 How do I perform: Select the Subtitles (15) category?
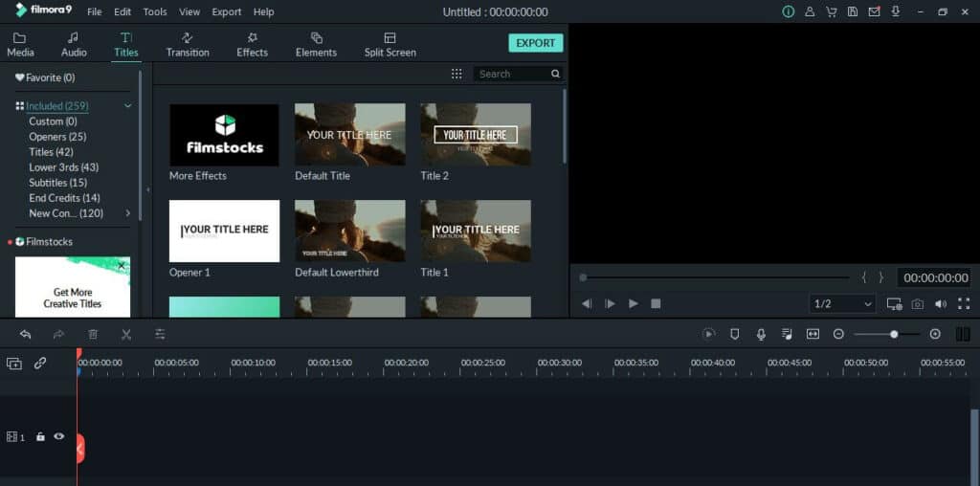(58, 183)
